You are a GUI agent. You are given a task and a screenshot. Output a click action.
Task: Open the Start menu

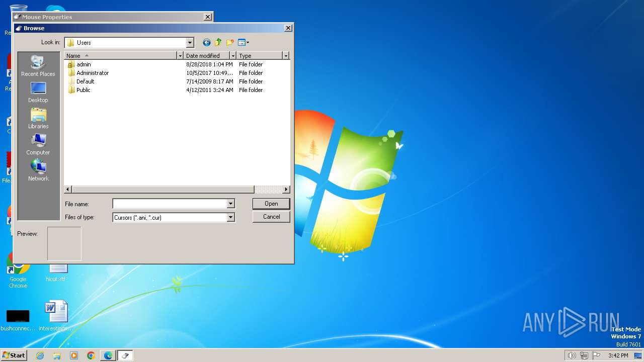tap(14, 355)
